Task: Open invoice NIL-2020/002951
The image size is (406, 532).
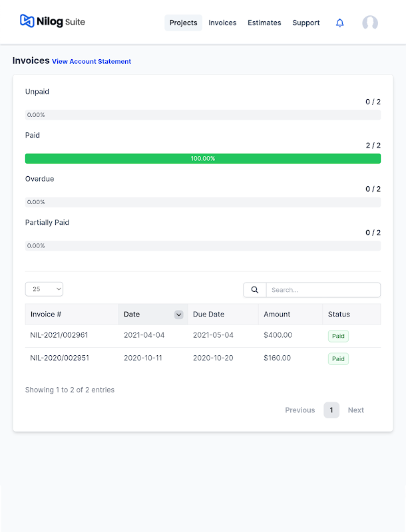Action: tap(59, 358)
